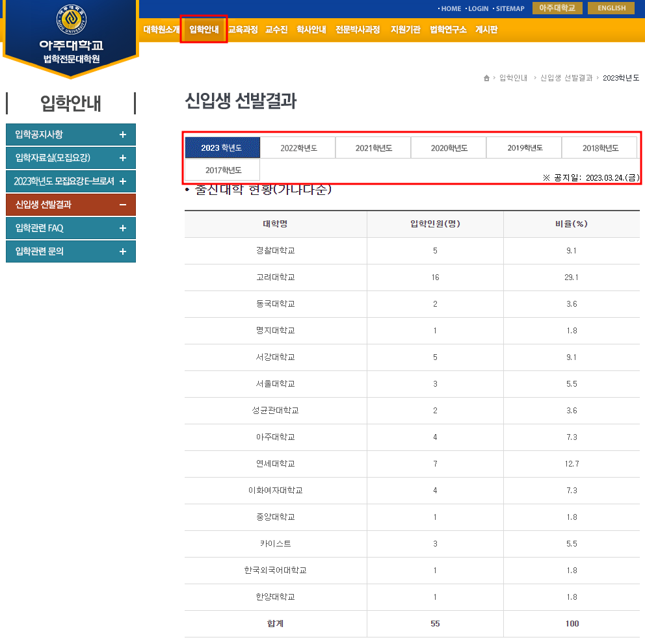Click the 아주대학교 button at top right
Image resolution: width=645 pixels, height=644 pixels.
pyautogui.click(x=557, y=8)
